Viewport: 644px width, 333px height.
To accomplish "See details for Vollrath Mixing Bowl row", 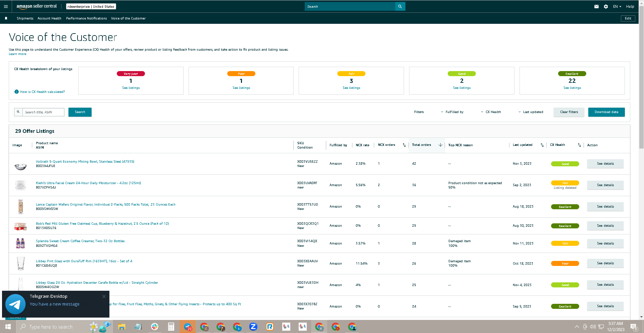I will click(605, 164).
